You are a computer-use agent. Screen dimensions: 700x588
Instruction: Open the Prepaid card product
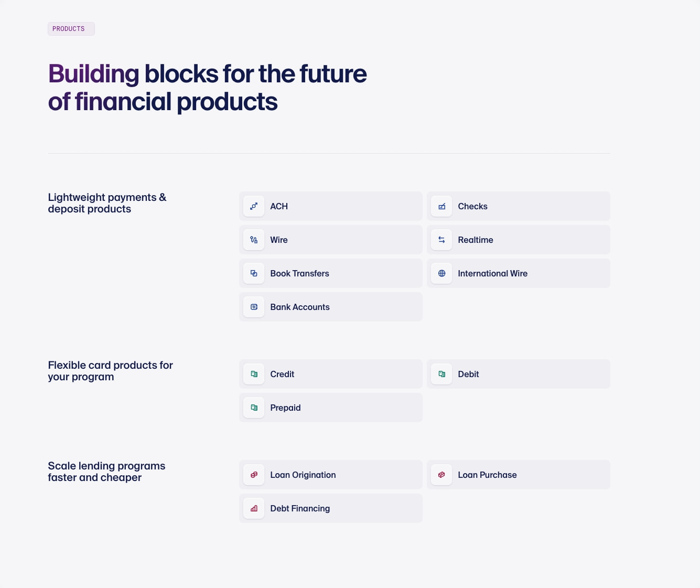[331, 408]
